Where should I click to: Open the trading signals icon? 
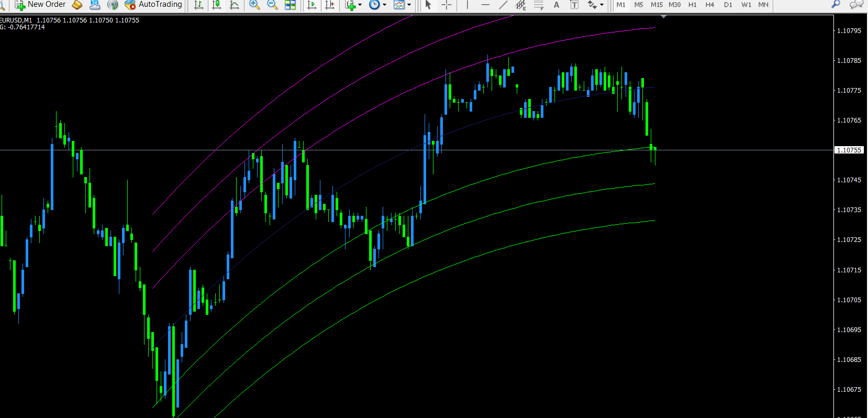(x=113, y=5)
